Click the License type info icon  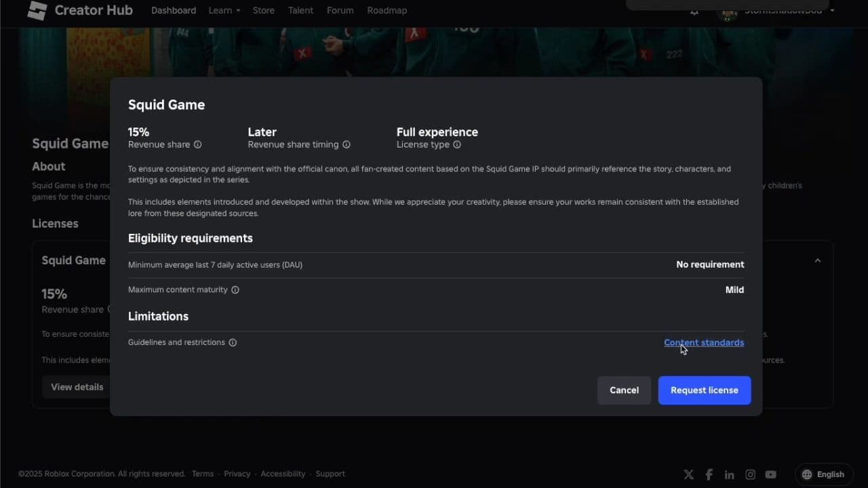point(456,144)
